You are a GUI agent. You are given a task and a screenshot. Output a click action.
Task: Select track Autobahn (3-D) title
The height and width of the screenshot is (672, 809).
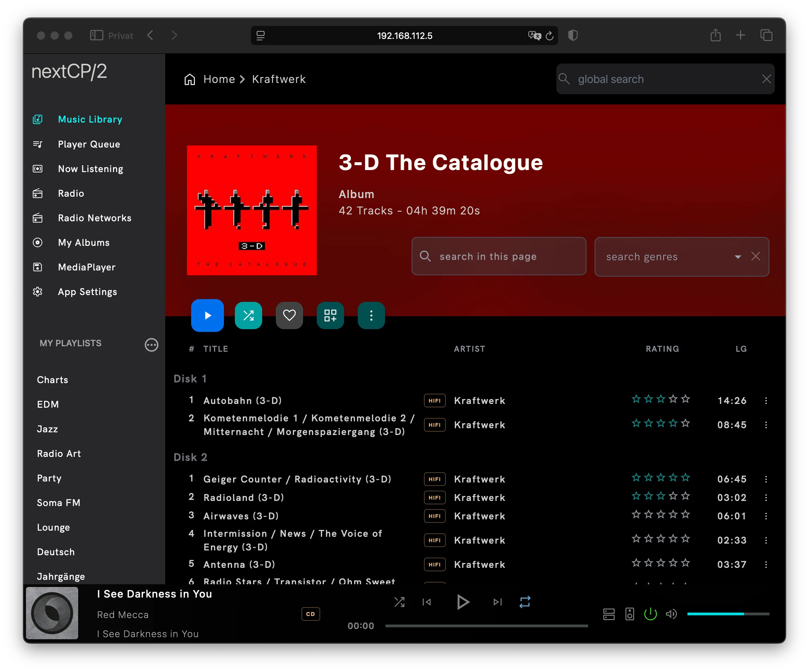(x=242, y=401)
